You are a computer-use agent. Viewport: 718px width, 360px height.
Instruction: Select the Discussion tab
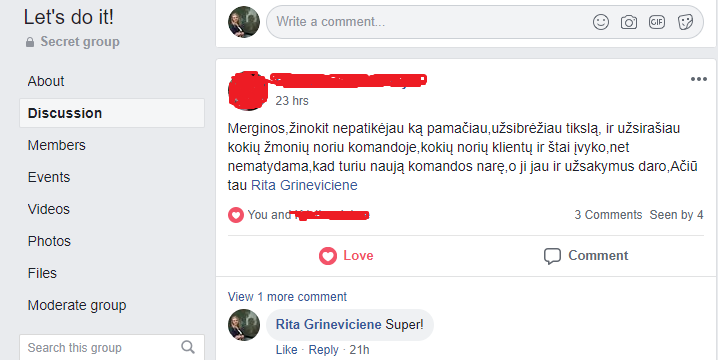[x=112, y=113]
